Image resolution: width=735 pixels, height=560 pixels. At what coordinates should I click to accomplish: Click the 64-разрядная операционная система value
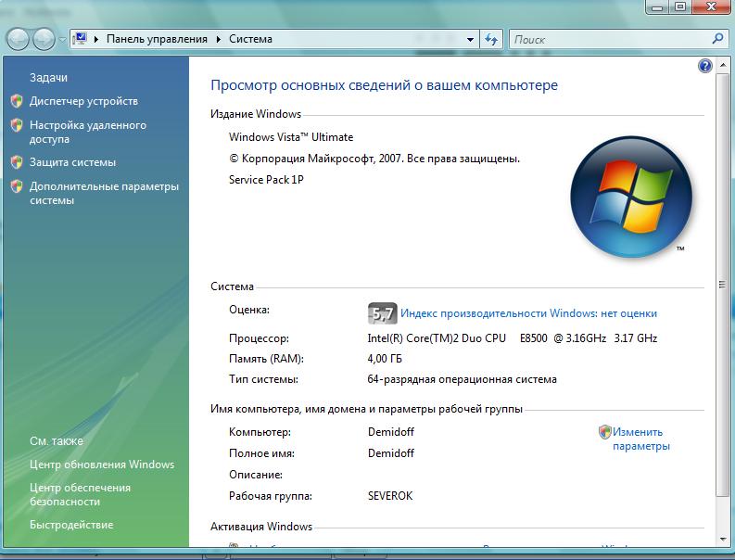463,379
